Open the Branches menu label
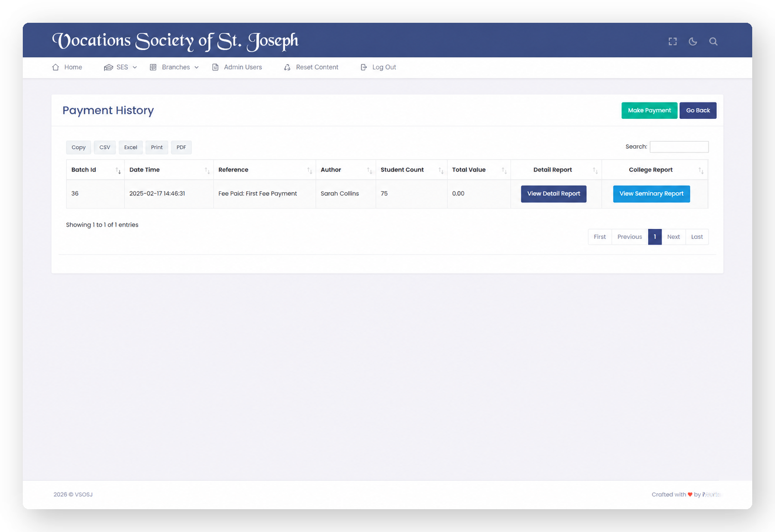Image resolution: width=775 pixels, height=532 pixels. tap(176, 67)
